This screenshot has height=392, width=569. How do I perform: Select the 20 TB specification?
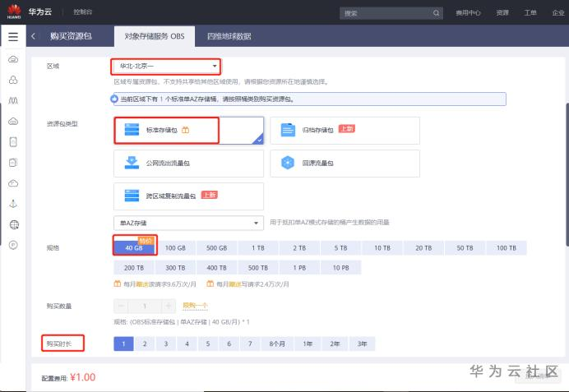coord(423,247)
